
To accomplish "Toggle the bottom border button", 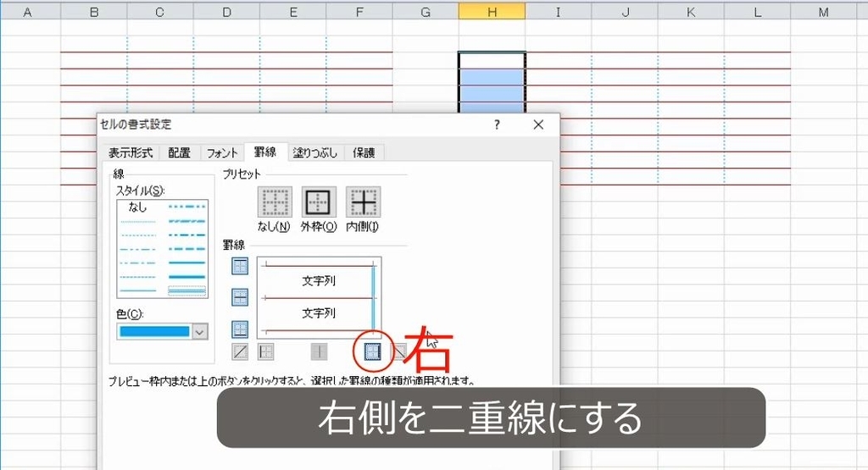I will tap(240, 329).
